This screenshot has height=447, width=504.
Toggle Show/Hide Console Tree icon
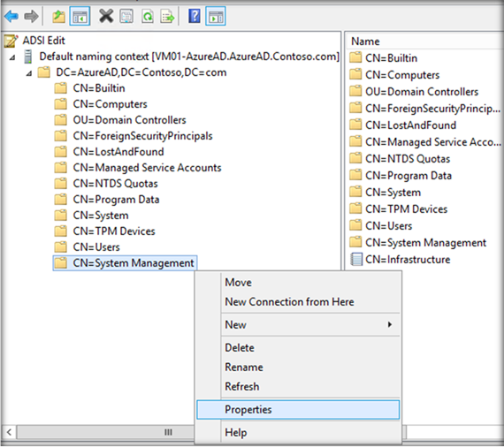(80, 16)
